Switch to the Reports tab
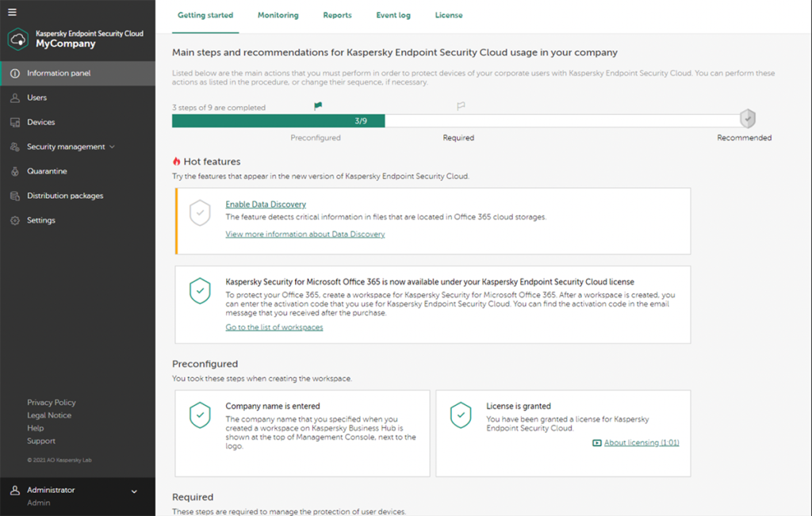The height and width of the screenshot is (516, 812). click(x=337, y=16)
